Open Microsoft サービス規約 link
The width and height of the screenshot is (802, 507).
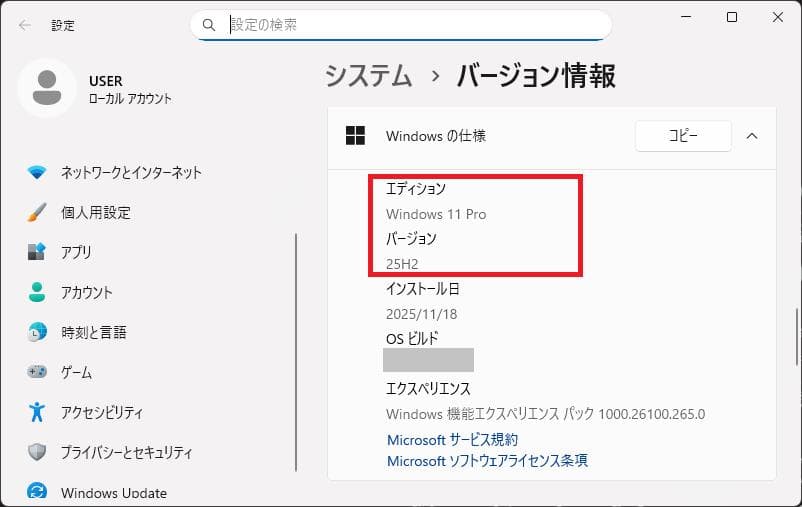[453, 439]
